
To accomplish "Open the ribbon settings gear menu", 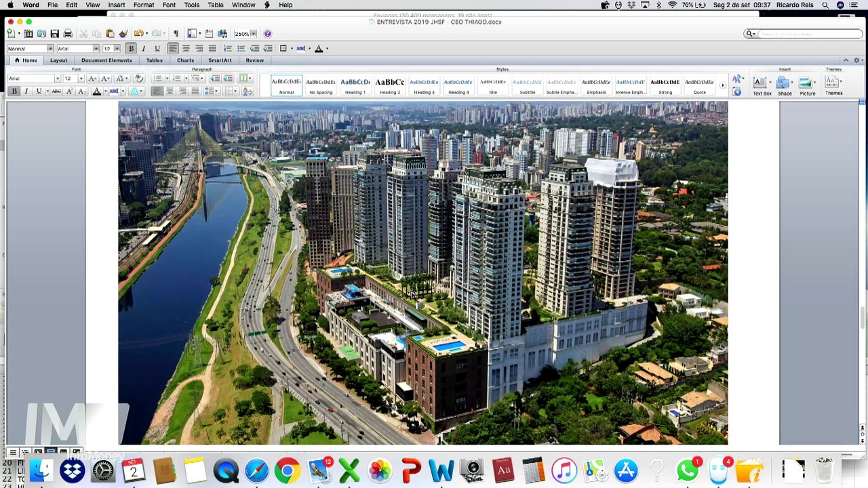I will (x=856, y=60).
